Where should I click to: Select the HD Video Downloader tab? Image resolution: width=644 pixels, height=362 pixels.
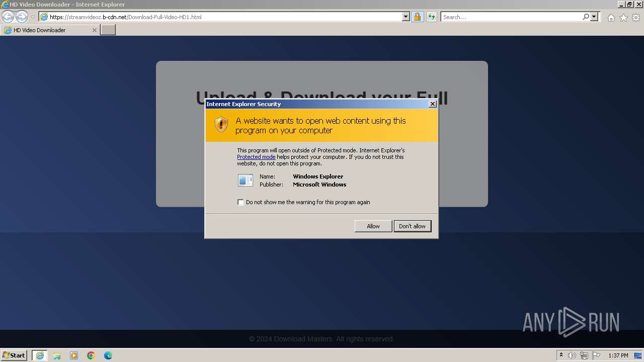tap(50, 30)
